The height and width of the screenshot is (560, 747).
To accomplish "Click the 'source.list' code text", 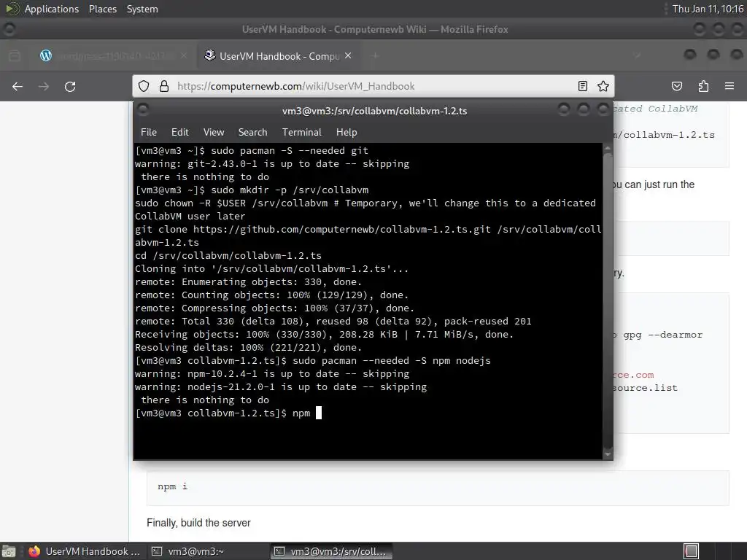I will pos(646,388).
